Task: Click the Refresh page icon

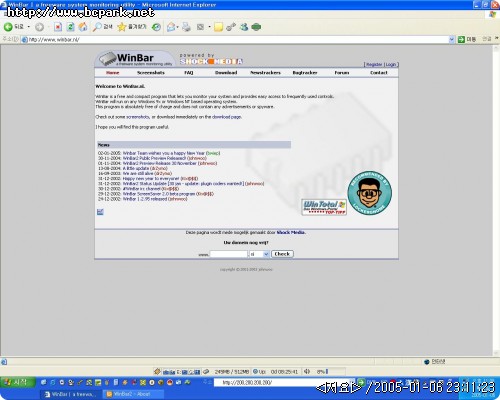Action: coord(70,27)
